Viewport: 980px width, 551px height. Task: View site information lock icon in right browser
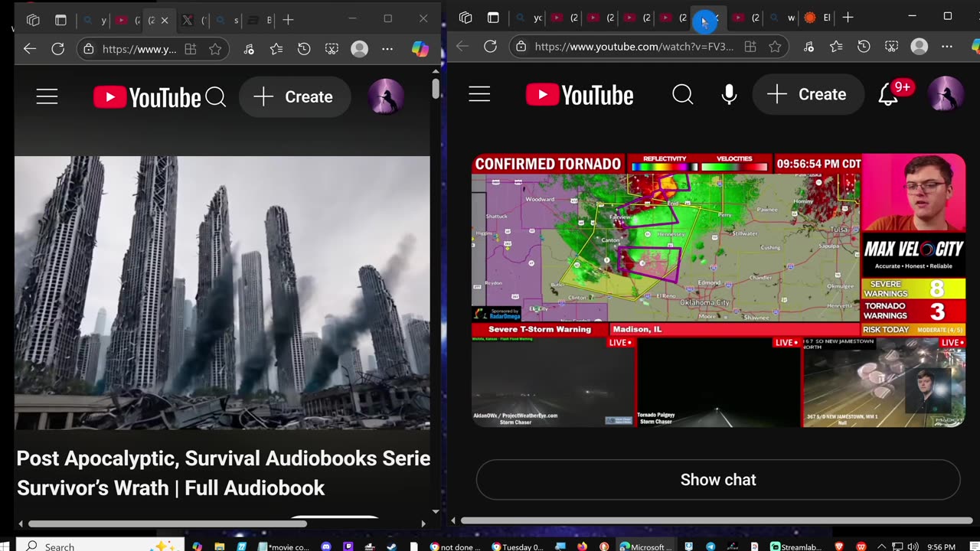(x=521, y=47)
